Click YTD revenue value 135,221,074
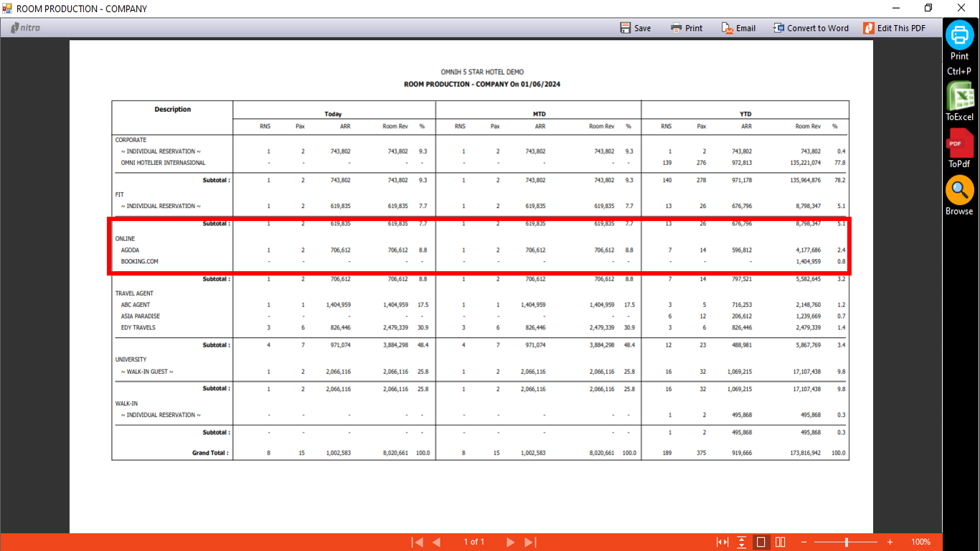Image resolution: width=980 pixels, height=551 pixels. click(x=802, y=163)
